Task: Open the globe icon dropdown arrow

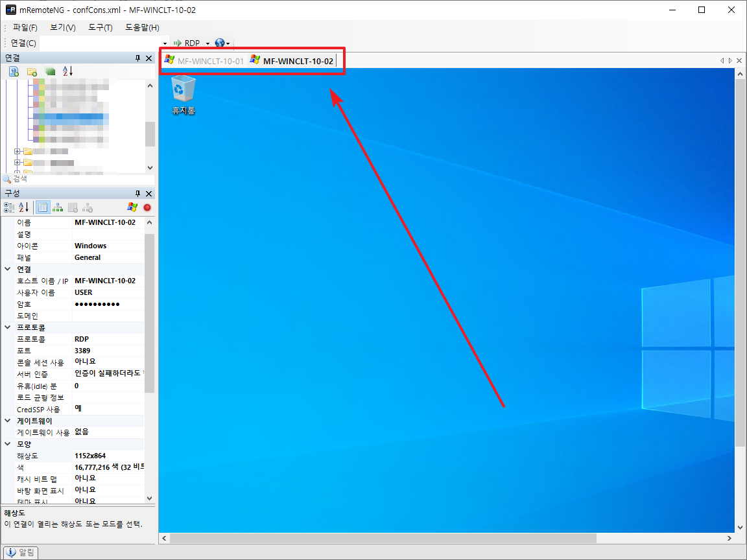Action: pyautogui.click(x=228, y=43)
